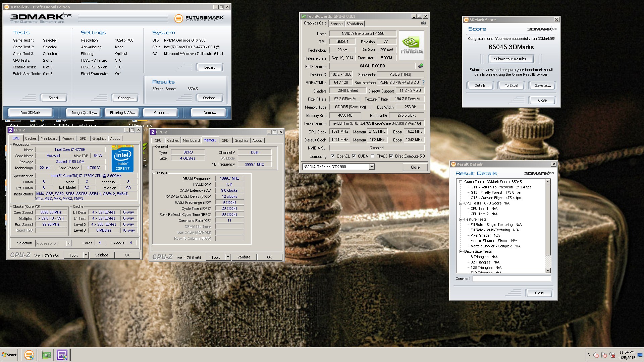Click the Futuremark Corporation logo
Viewport: 644px width, 362px height.
199,18
